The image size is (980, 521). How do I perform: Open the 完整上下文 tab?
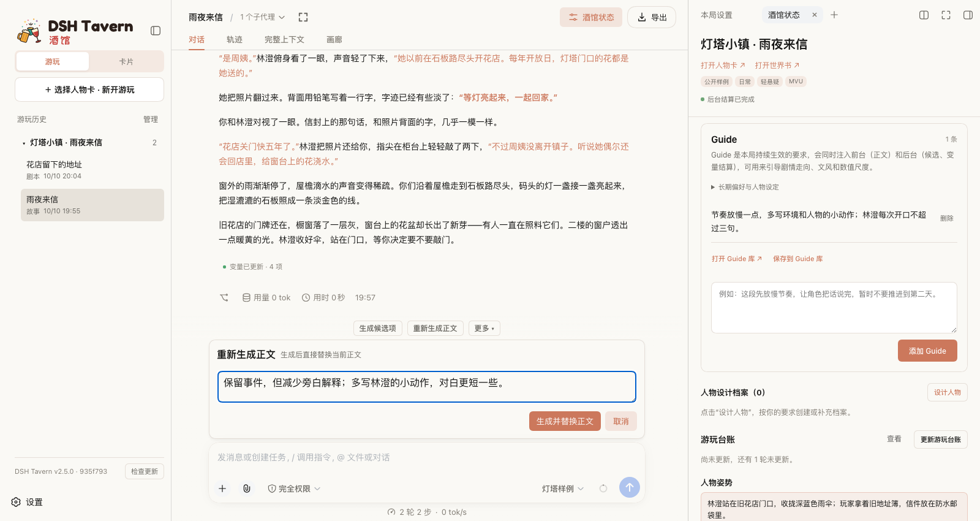[x=284, y=40]
